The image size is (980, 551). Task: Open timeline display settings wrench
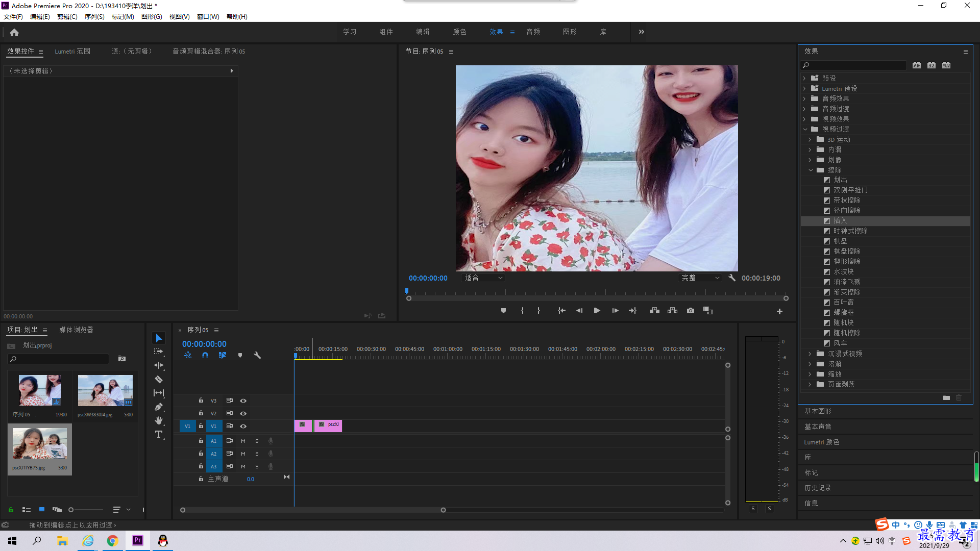257,355
